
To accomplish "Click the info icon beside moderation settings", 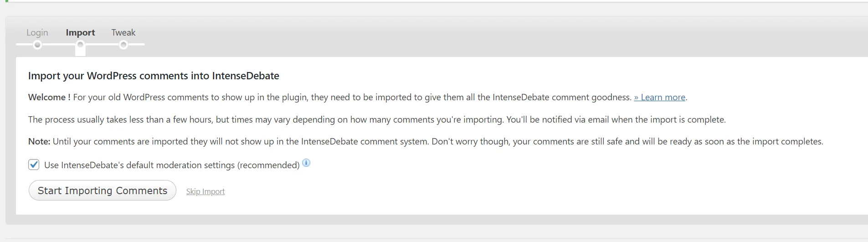I will point(306,163).
